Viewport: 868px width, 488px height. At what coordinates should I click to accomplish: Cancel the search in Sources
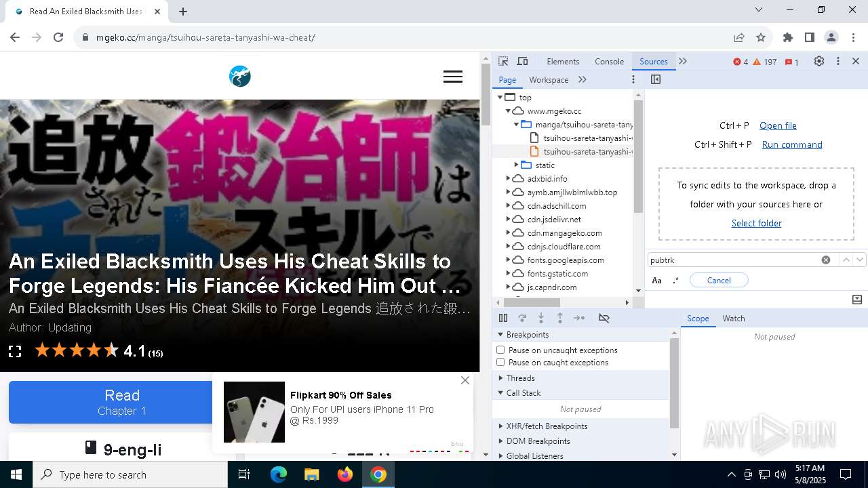719,280
